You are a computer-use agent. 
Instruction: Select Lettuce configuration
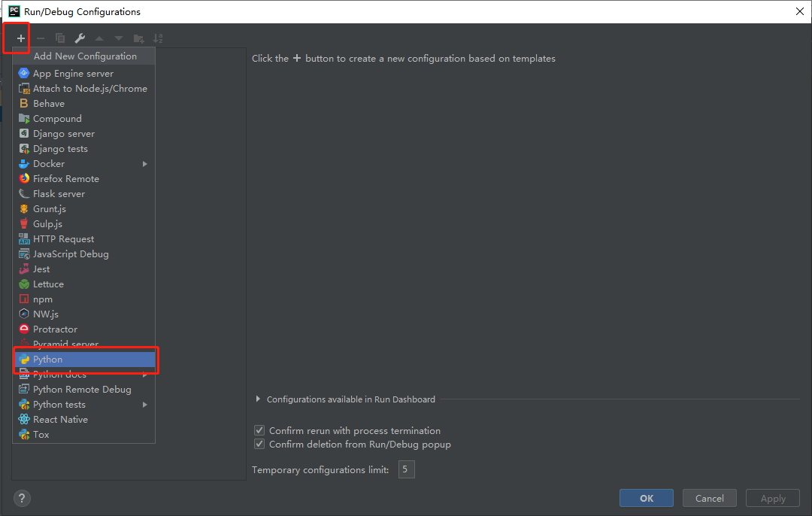(x=84, y=284)
